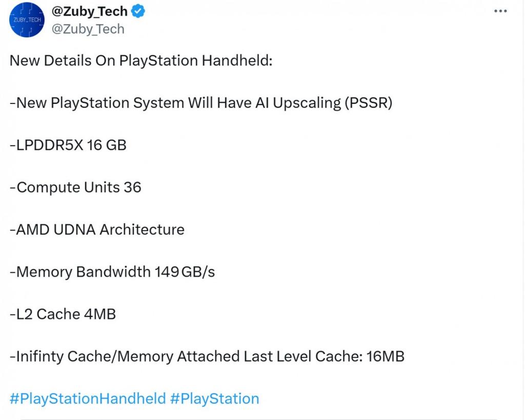Click the "149 GB/s" bandwidth value

[185, 272]
